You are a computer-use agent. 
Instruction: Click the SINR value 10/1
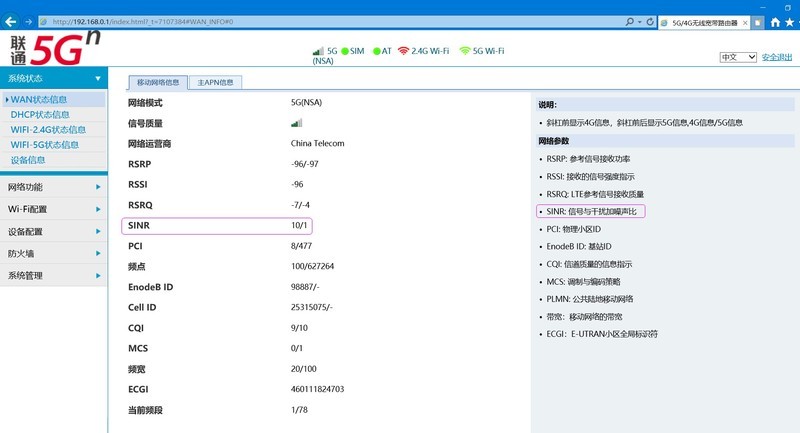[299, 225]
